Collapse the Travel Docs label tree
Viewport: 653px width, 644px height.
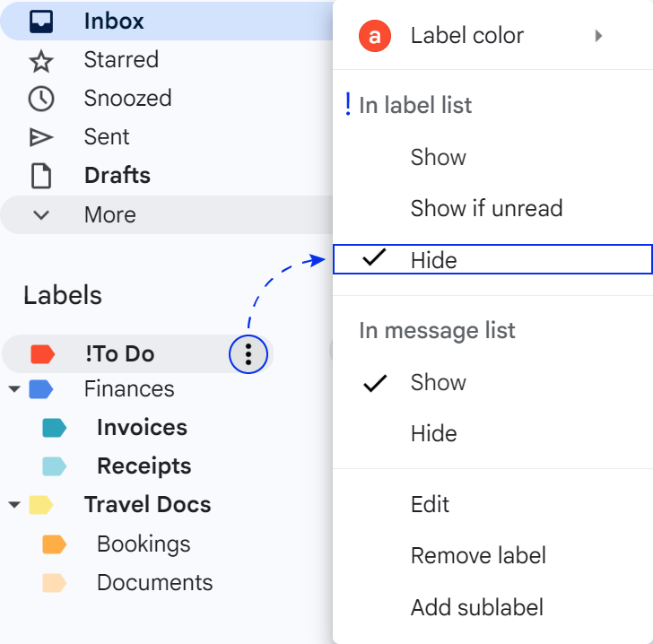coord(14,505)
